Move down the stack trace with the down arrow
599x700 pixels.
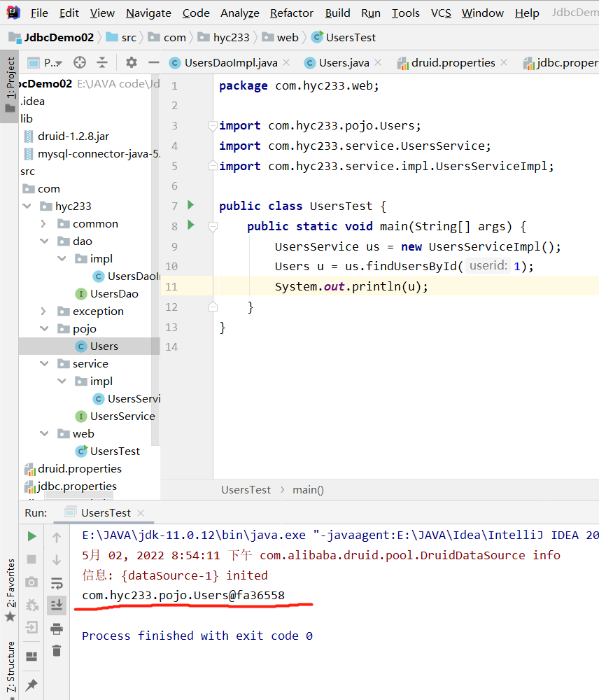pyautogui.click(x=57, y=560)
